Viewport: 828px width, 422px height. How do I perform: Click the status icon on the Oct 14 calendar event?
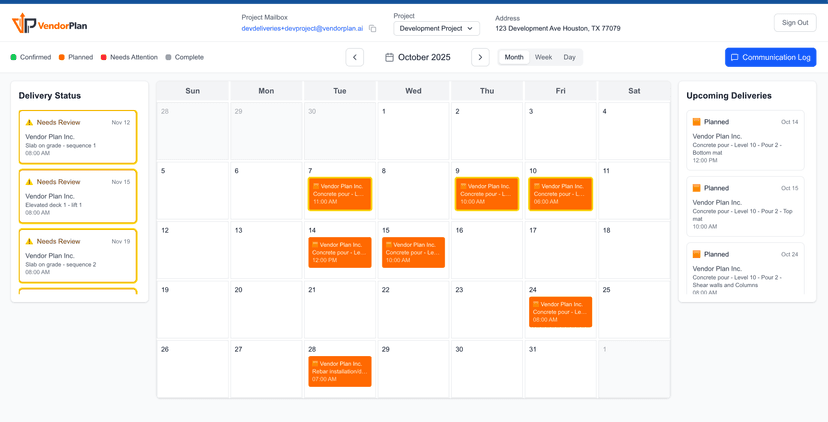(x=316, y=245)
